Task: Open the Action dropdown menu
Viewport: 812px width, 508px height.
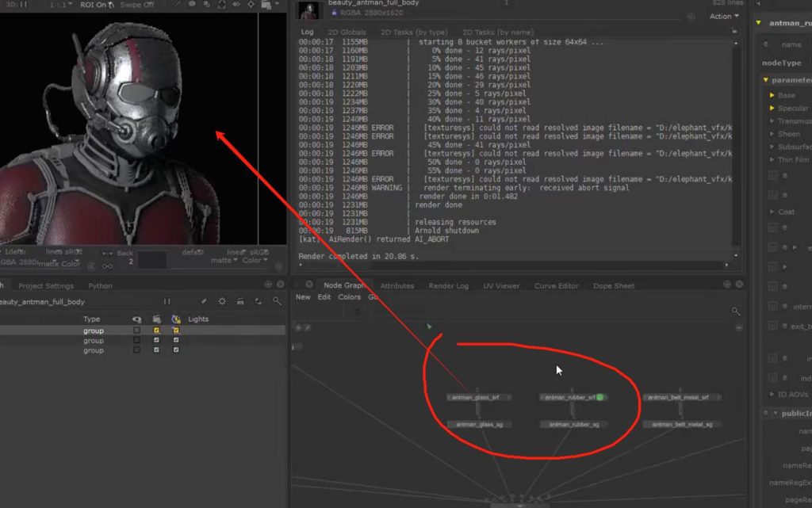Action: (x=723, y=17)
